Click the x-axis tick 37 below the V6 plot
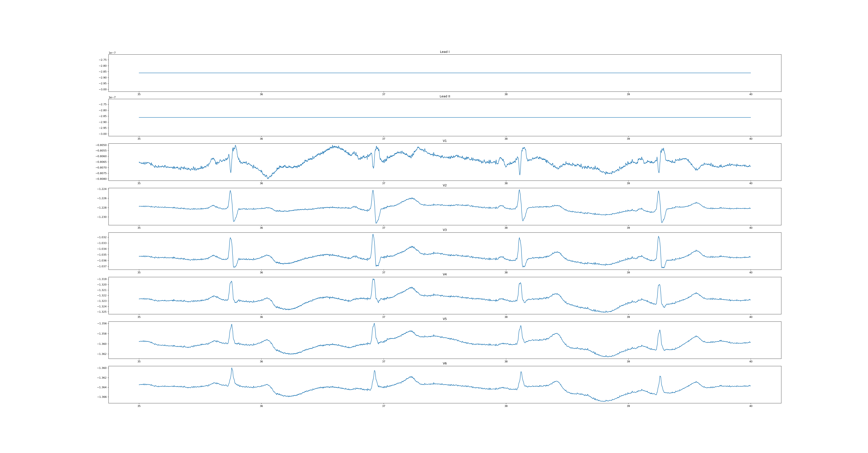Viewport: 868px width, 453px height. click(x=384, y=406)
